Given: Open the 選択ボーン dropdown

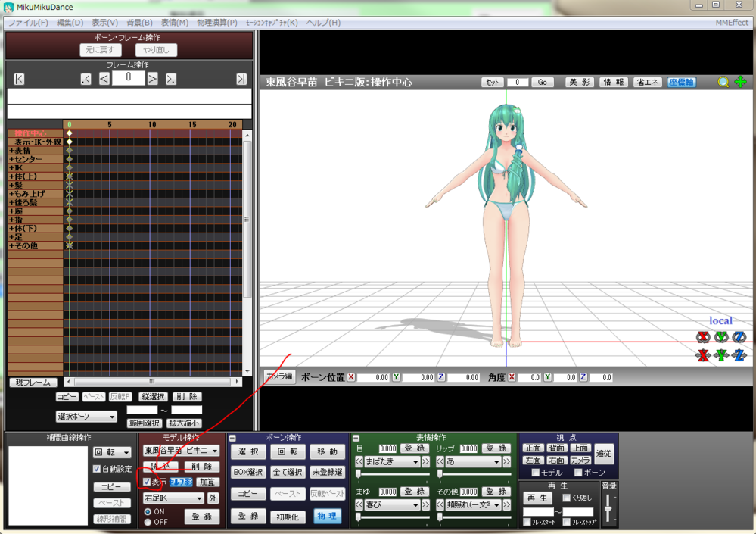Looking at the screenshot, I should point(86,417).
